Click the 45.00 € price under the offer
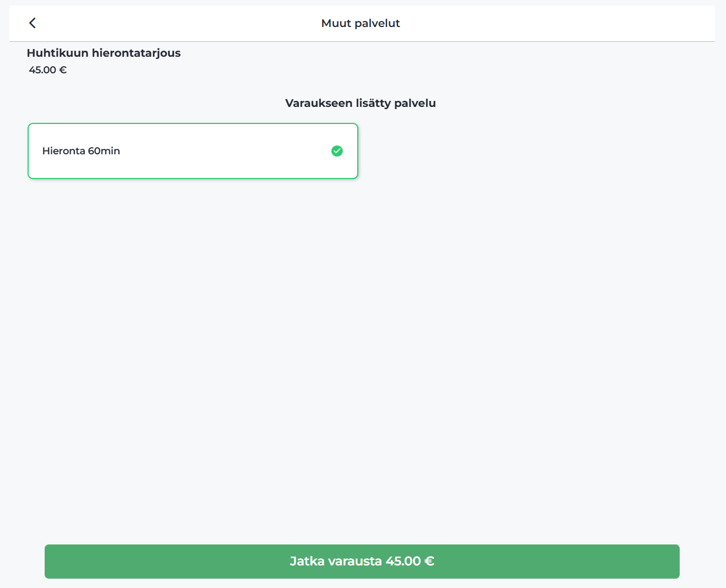This screenshot has height=588, width=726. [47, 70]
